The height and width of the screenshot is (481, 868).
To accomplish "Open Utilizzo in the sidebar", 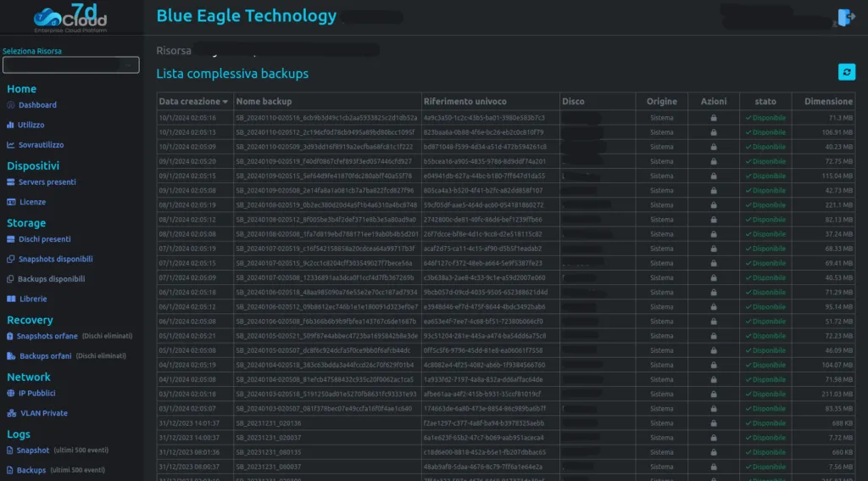I will coord(31,125).
